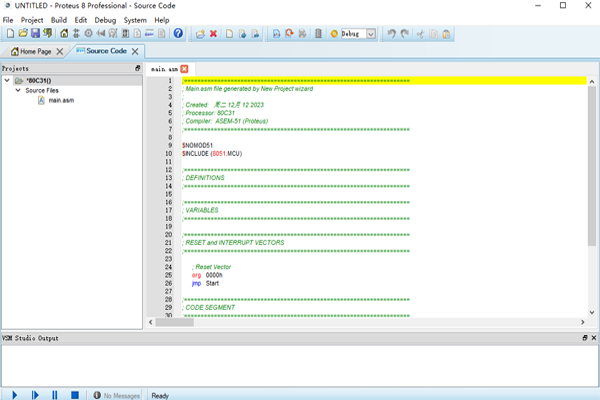The image size is (600, 400).
Task: Click the Add New File page icon
Action: 229,34
